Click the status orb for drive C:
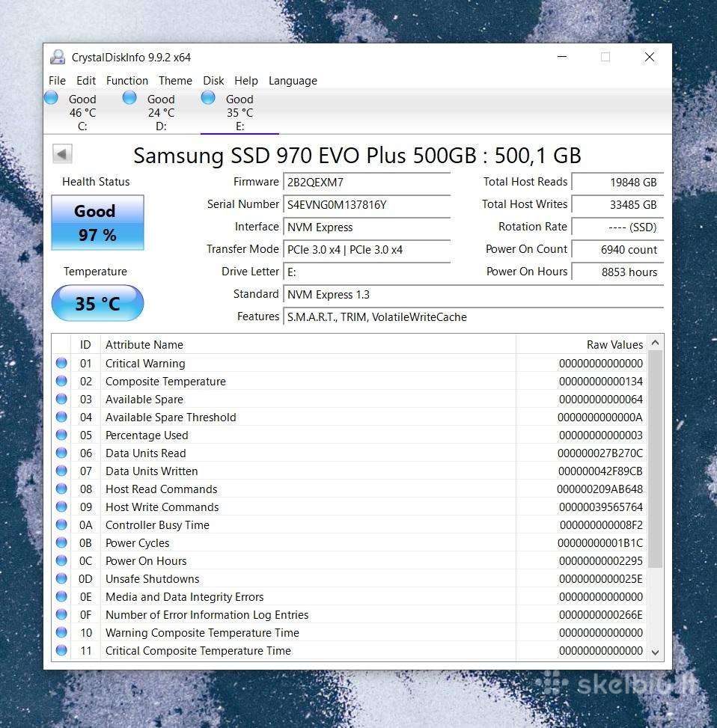Viewport: 717px width, 728px height. click(x=51, y=97)
